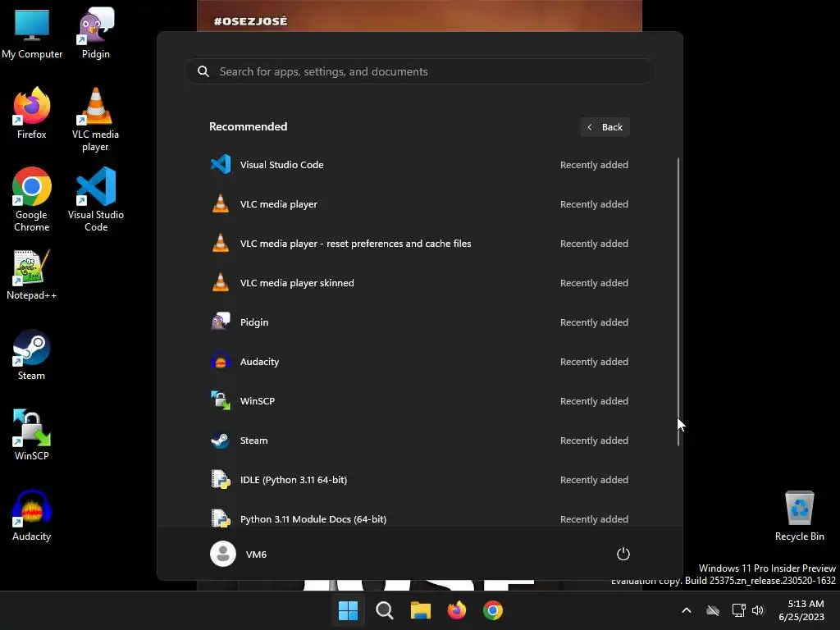Image resolution: width=840 pixels, height=630 pixels.
Task: Open Pidgin entry in Recommended
Action: coord(419,322)
